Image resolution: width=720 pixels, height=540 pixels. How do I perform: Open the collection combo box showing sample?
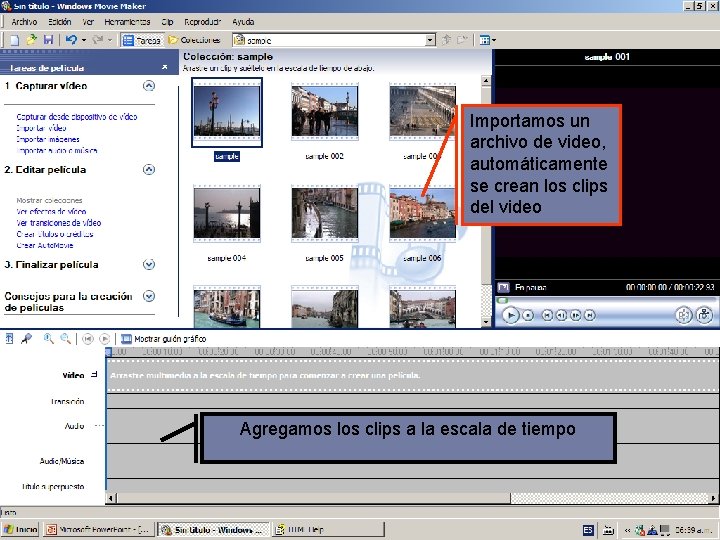334,40
